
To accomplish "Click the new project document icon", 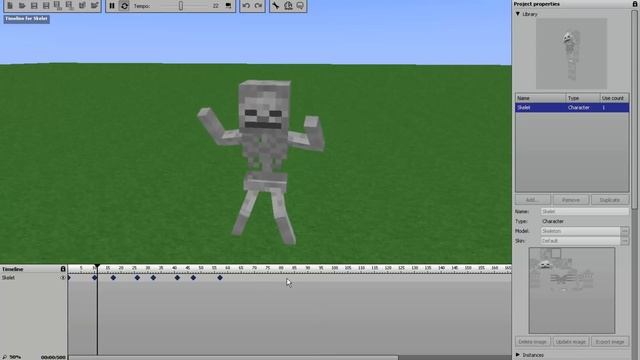I will [x=10, y=6].
